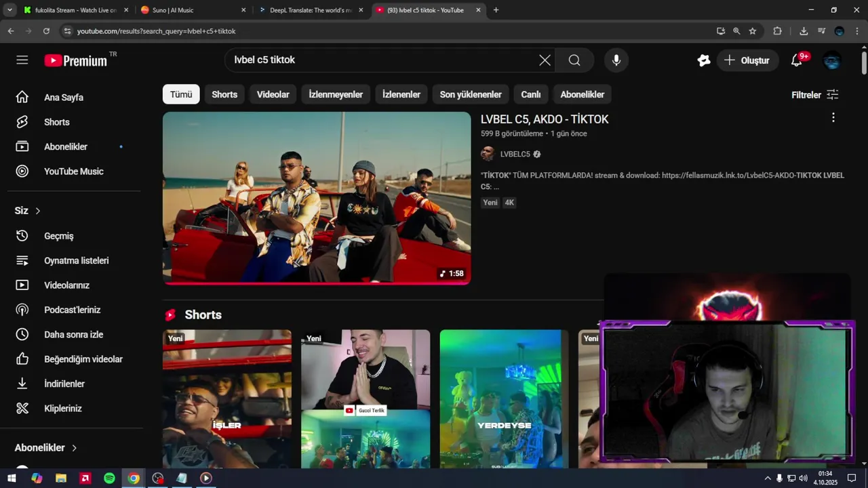This screenshot has height=488, width=868.
Task: Close the DeepL Translate tab
Action: tap(361, 10)
